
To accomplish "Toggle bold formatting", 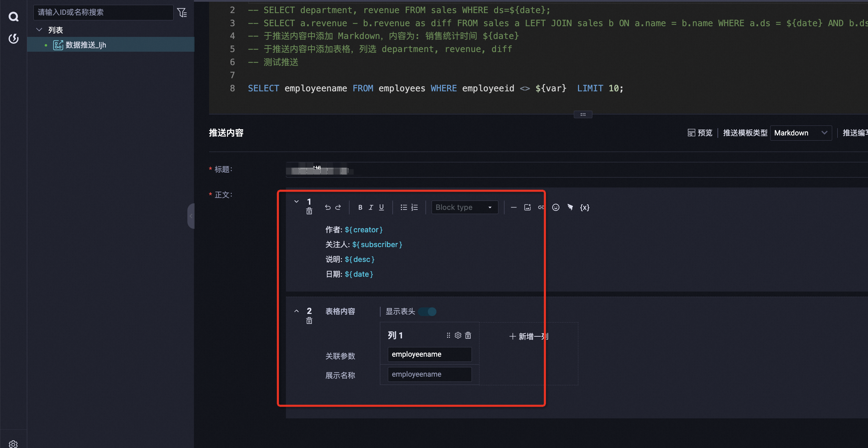I will pos(360,207).
